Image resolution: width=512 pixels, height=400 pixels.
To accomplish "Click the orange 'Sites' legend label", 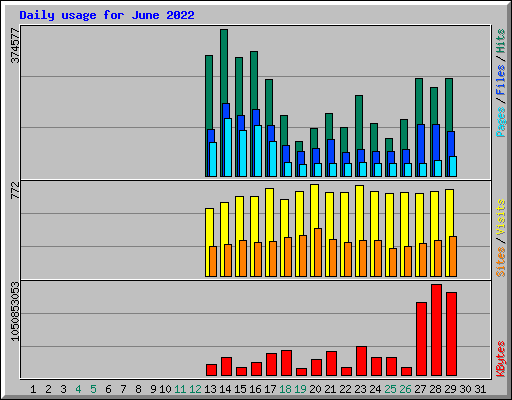I will tap(501, 262).
